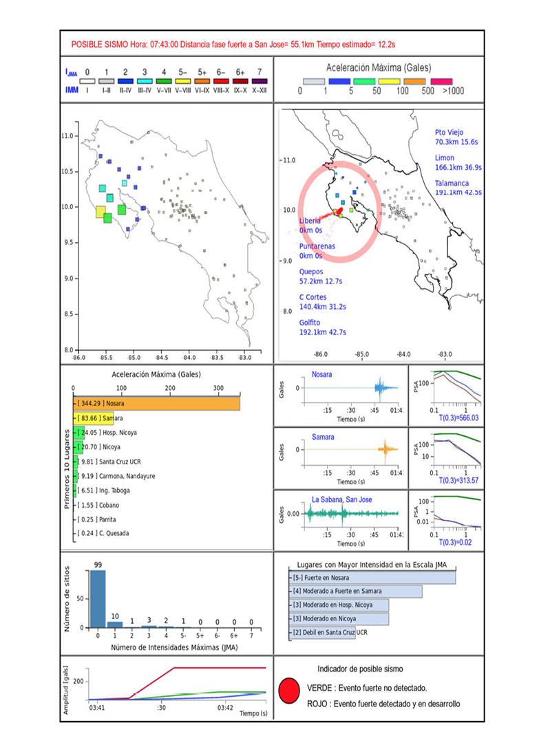Click the Golfito 192.1km label
The width and height of the screenshot is (550, 756).
(x=323, y=327)
